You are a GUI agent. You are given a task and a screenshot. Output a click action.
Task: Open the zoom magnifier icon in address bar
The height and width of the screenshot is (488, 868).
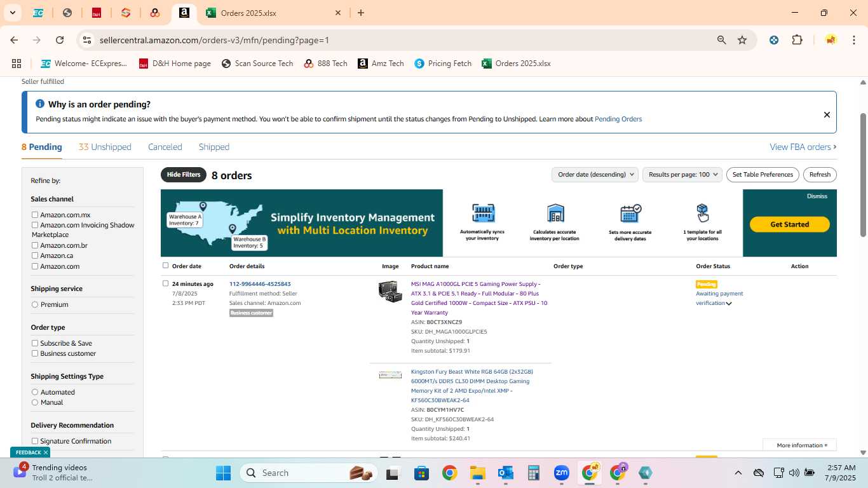pos(721,40)
